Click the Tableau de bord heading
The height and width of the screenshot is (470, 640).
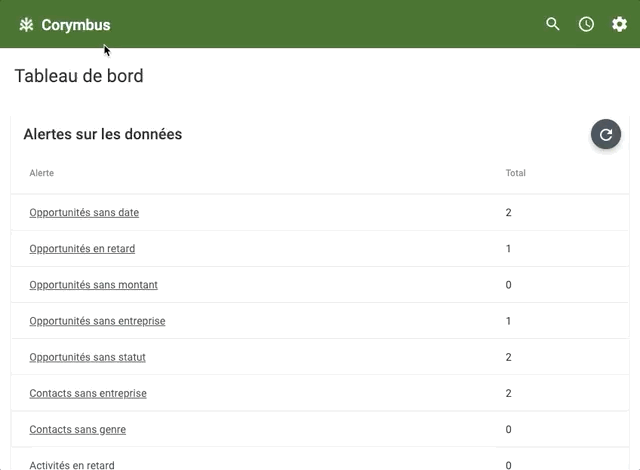click(79, 76)
